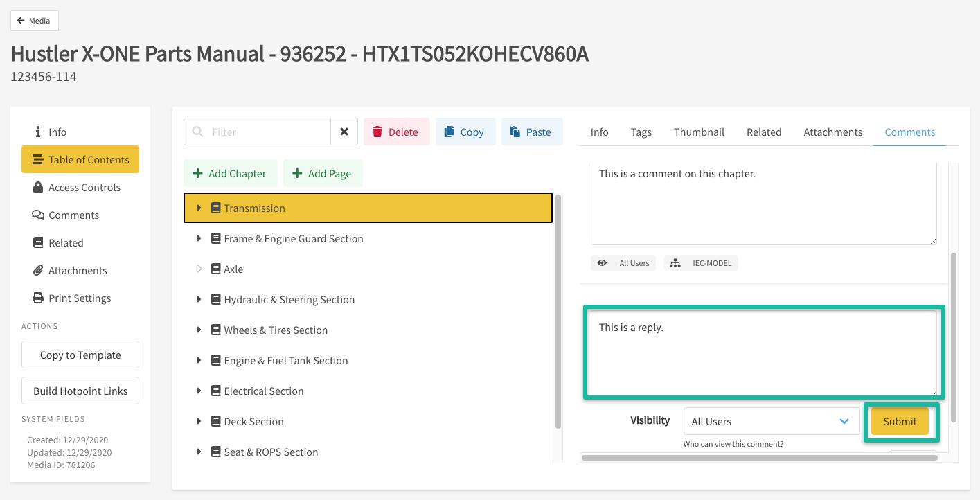Select the Deck Section chapter
980x500 pixels.
(253, 421)
